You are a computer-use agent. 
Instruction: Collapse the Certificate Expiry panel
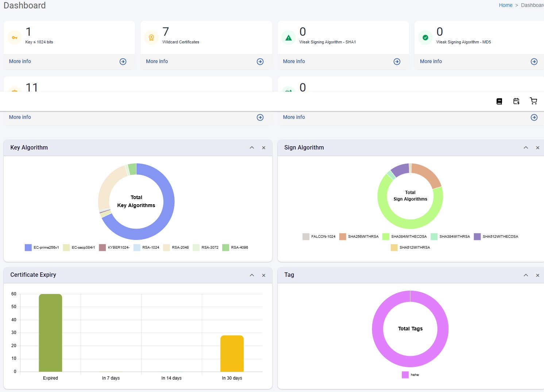pos(252,275)
